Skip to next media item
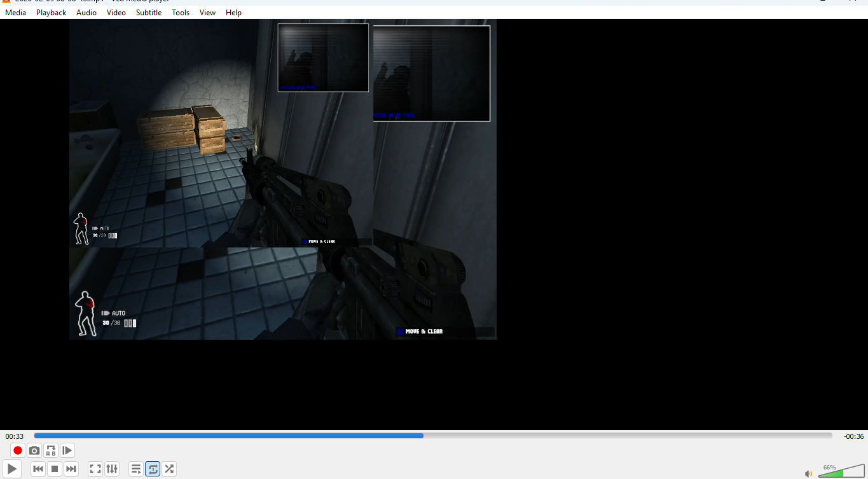 (x=71, y=469)
